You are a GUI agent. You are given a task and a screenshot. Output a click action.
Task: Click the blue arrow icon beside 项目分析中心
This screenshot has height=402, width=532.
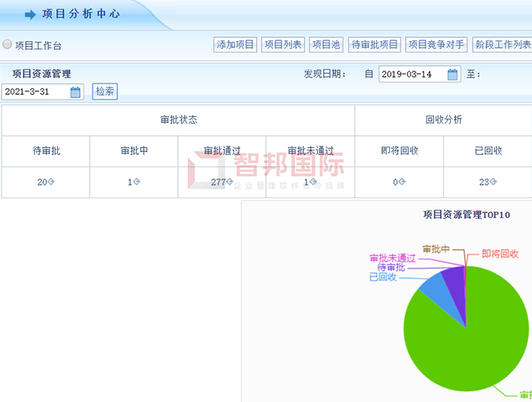30,14
